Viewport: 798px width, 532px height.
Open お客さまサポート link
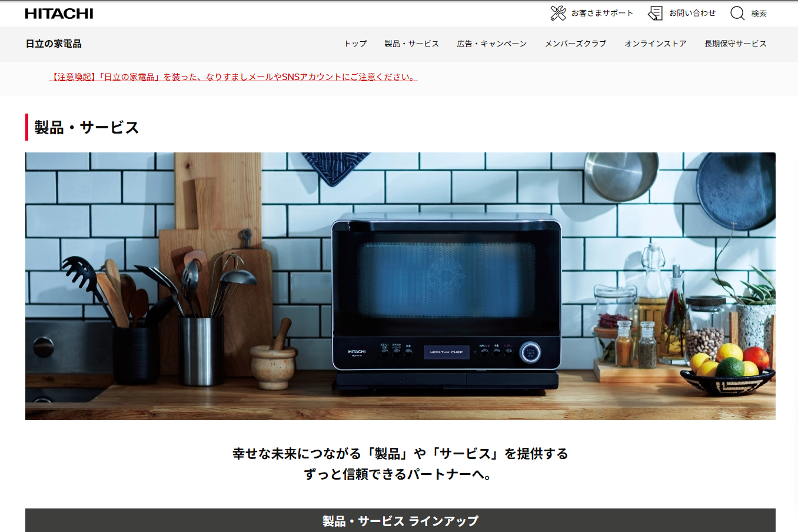602,13
